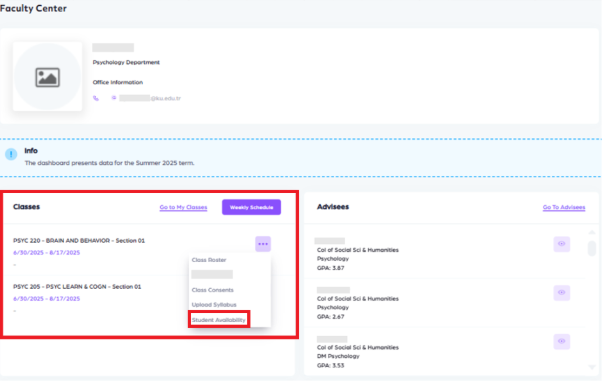
Task: Click the blurred faculty name in the profile
Action: tap(113, 48)
